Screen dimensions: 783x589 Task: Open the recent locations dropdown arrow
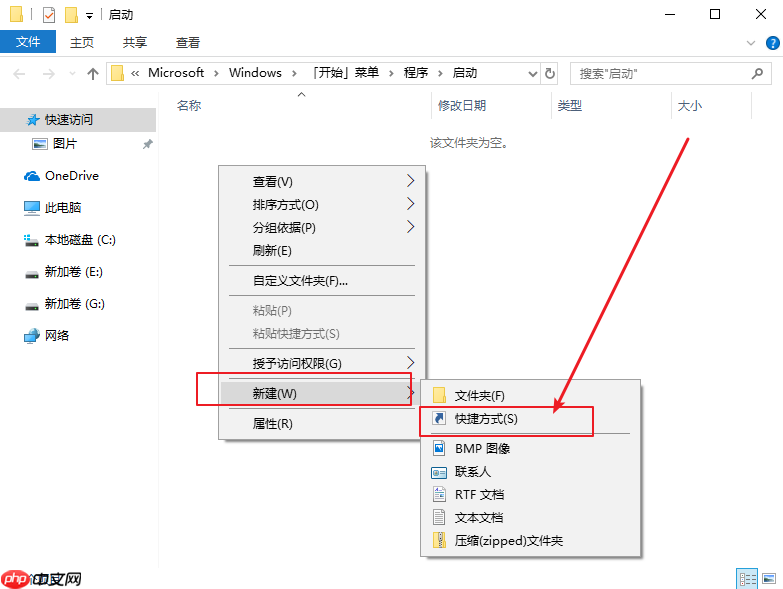(72, 74)
